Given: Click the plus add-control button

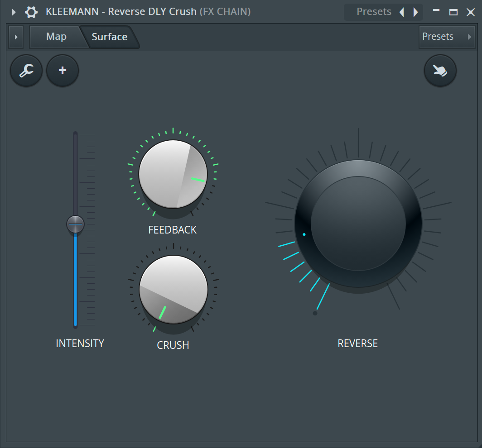Looking at the screenshot, I should [63, 71].
